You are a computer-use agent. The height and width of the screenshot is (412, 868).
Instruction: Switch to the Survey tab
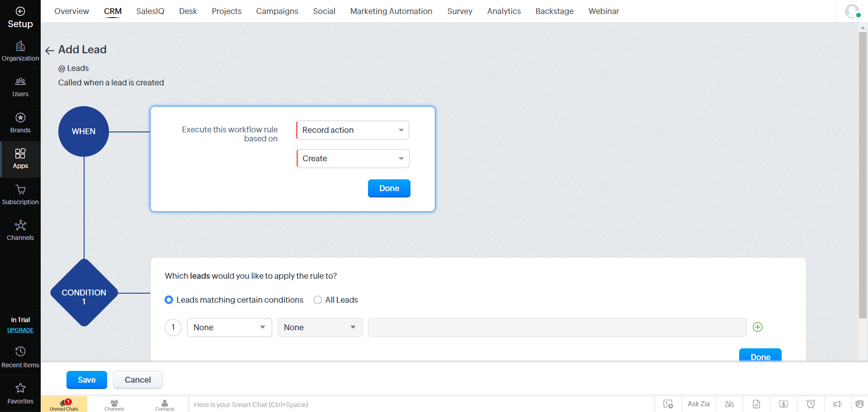click(460, 11)
